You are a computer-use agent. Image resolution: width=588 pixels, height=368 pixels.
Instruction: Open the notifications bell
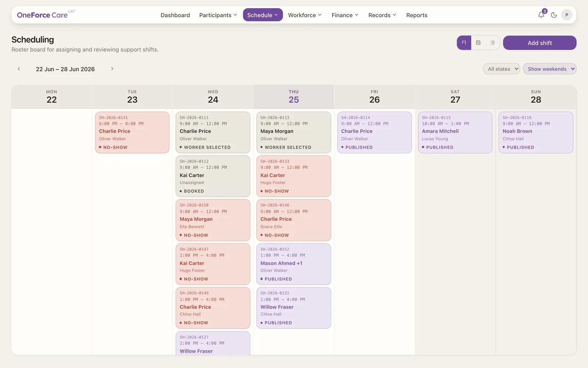click(541, 15)
